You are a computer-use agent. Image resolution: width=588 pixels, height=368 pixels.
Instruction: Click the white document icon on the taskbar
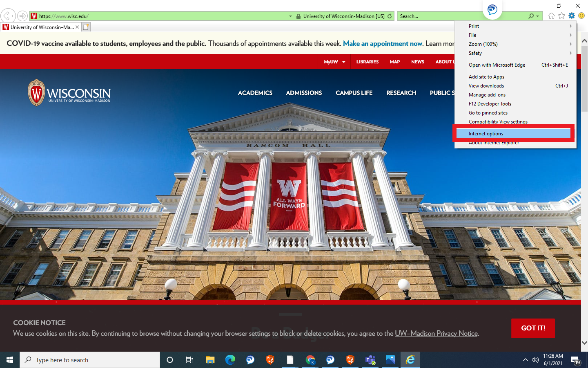(x=290, y=360)
